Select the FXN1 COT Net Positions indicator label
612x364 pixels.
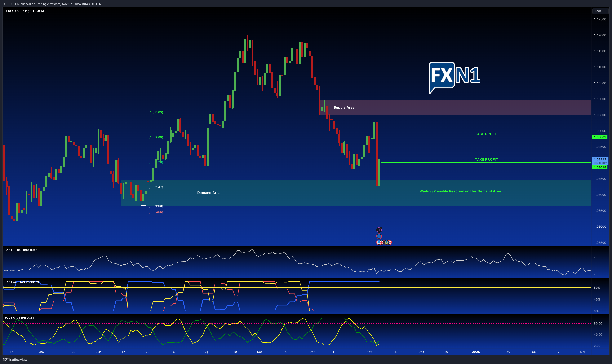(x=22, y=282)
